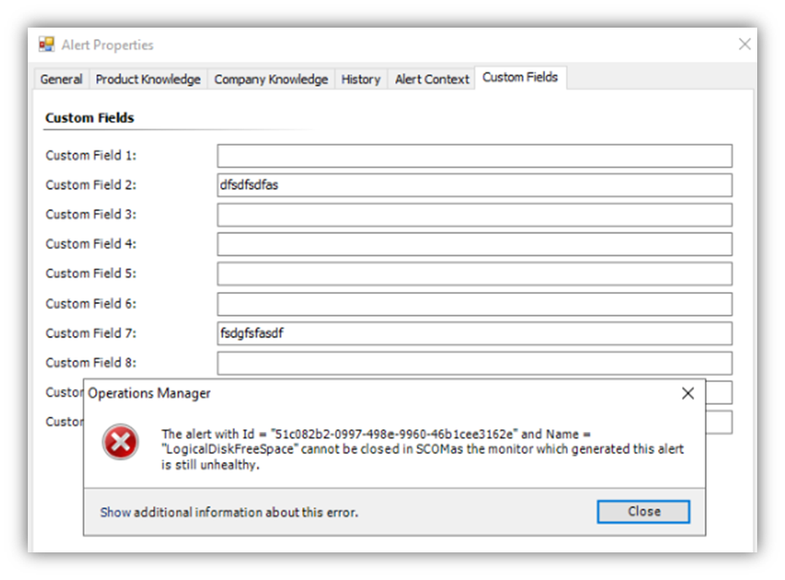
Task: Click into Custom Field 3 input
Action: (x=475, y=215)
